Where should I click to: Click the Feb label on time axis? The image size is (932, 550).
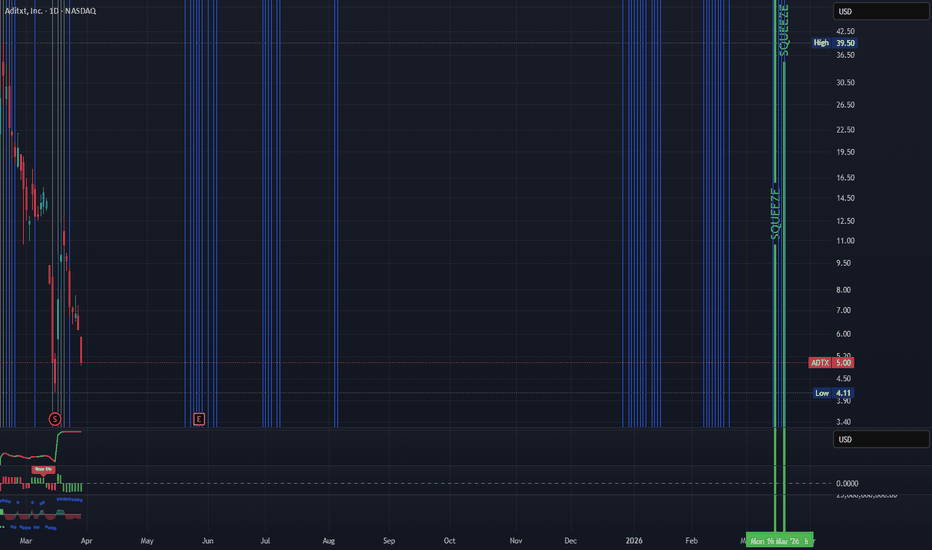coord(691,541)
